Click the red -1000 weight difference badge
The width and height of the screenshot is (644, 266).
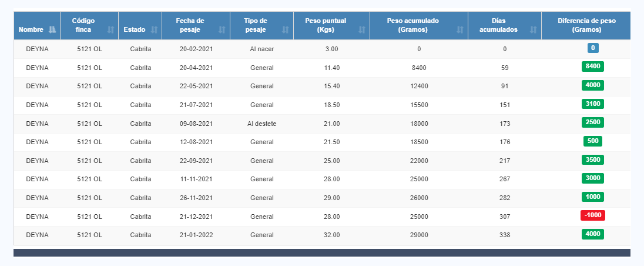(x=592, y=215)
